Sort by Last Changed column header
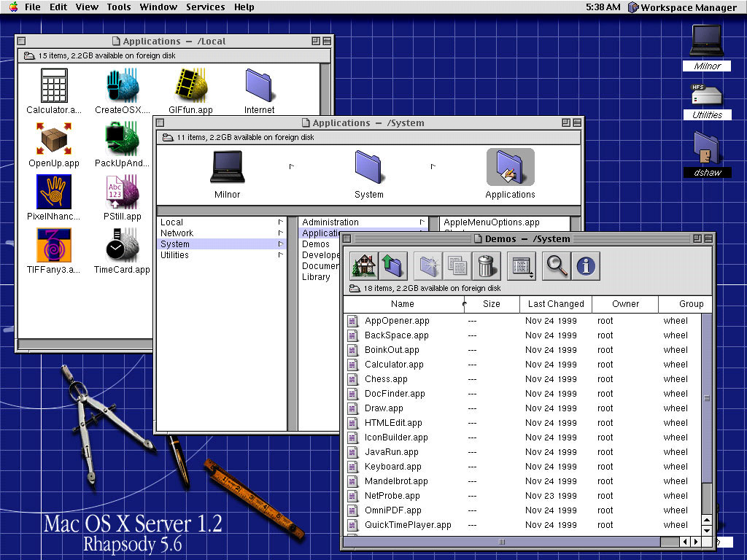Screen dimensions: 747x560 555,304
